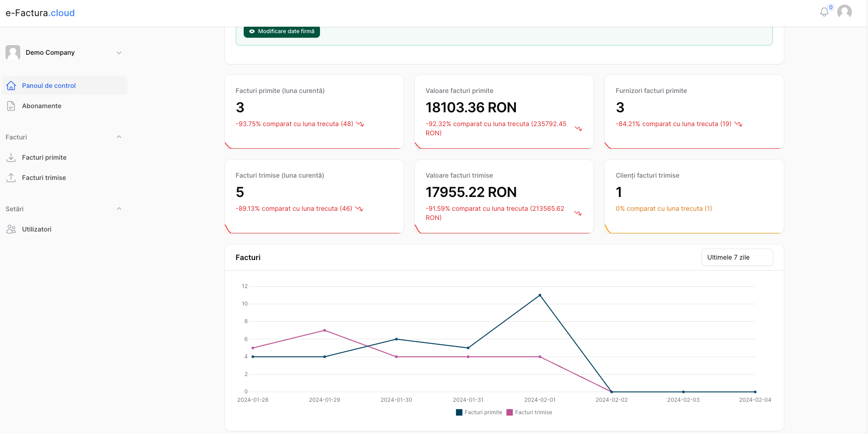Toggle Facturi primite legend swatch

pyautogui.click(x=459, y=412)
